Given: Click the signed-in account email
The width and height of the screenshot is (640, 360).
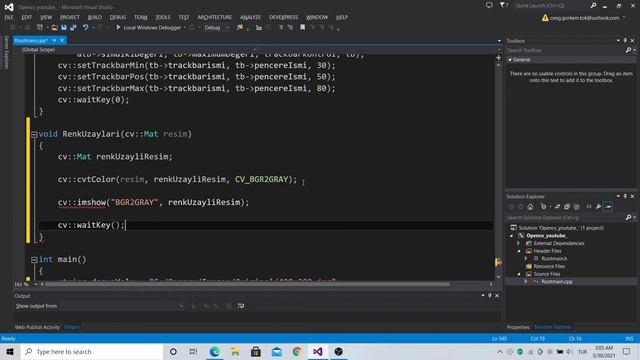Looking at the screenshot, I should pos(584,18).
